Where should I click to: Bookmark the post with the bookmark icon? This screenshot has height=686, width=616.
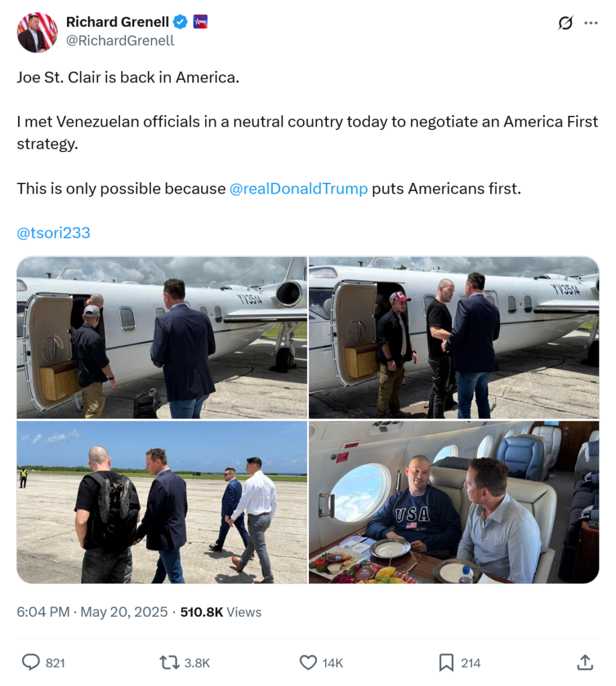446,663
